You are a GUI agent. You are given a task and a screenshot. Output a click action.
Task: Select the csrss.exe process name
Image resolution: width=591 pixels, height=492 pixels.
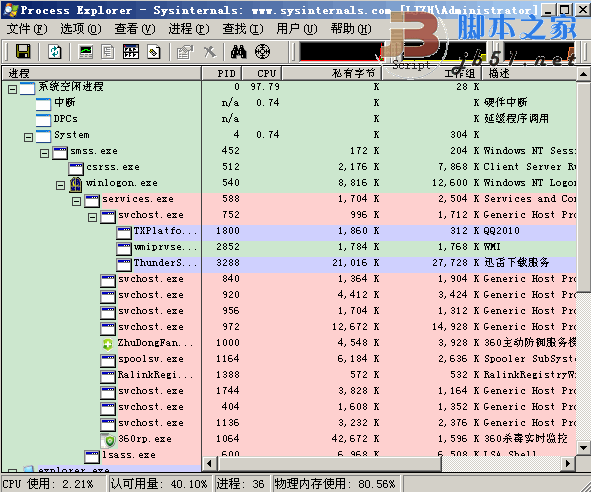coord(113,167)
